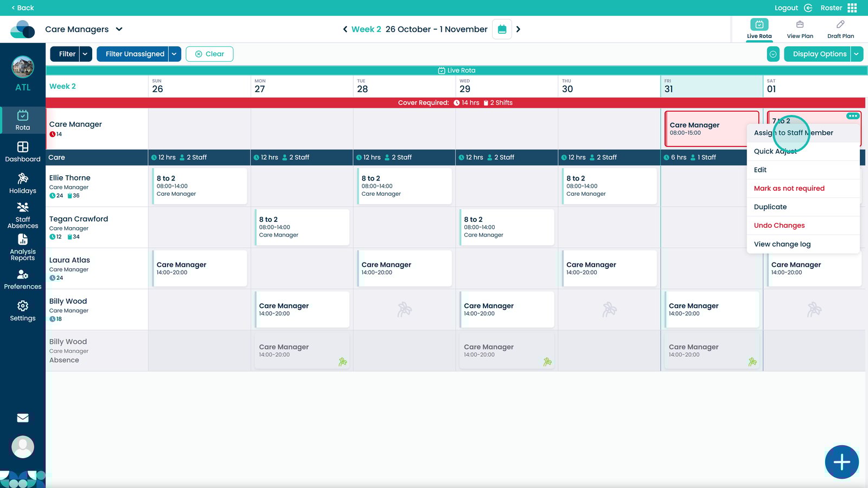Add new shift with plus button

coord(841,462)
